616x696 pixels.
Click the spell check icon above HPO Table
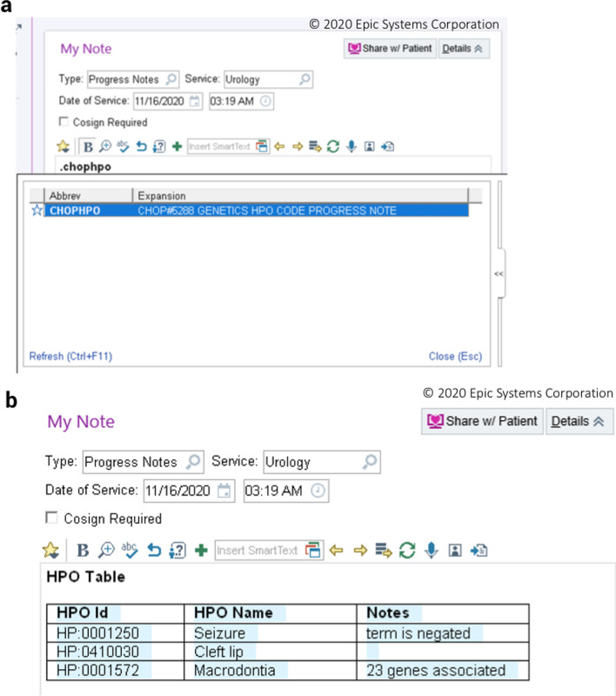(x=130, y=550)
